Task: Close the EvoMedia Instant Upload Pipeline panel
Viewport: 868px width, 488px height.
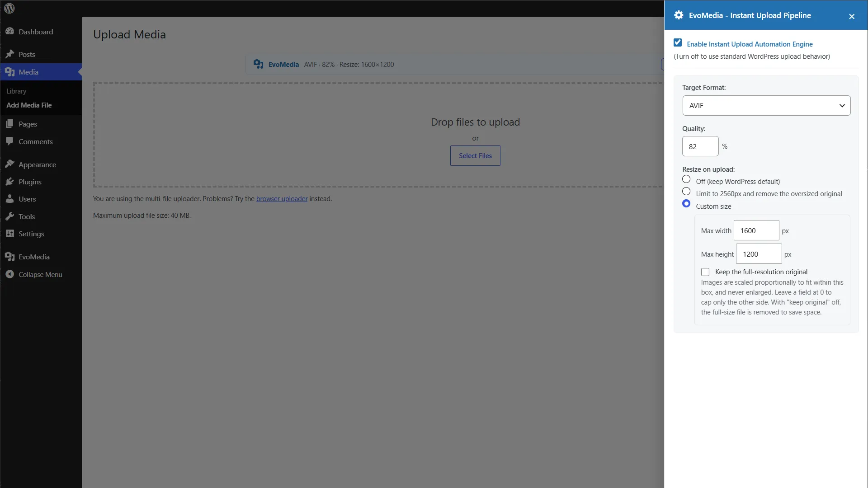Action: [x=852, y=16]
